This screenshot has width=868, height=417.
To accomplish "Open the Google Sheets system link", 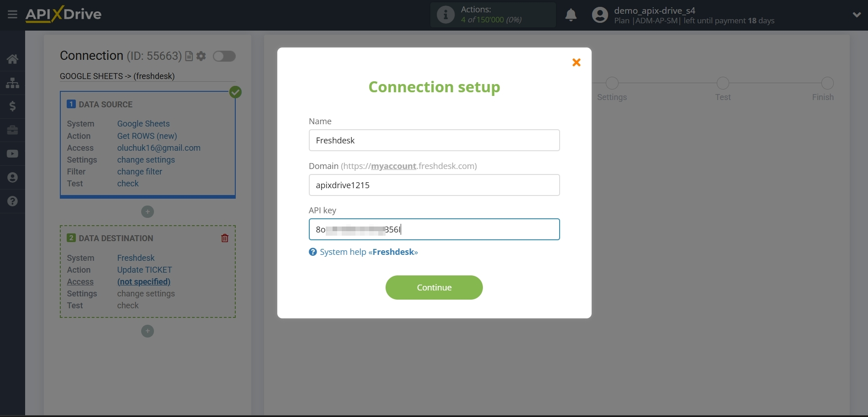I will click(x=143, y=124).
